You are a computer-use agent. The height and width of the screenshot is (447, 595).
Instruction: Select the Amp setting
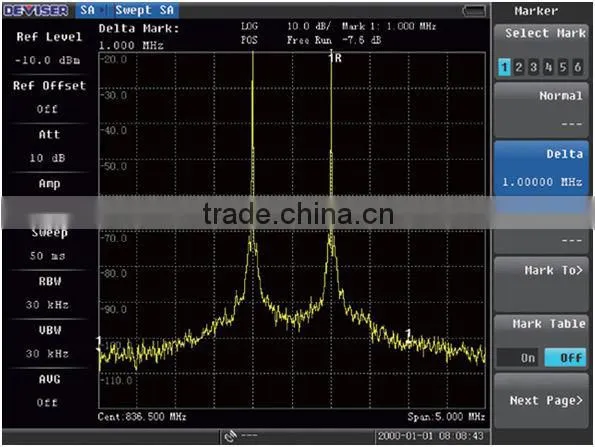click(49, 185)
